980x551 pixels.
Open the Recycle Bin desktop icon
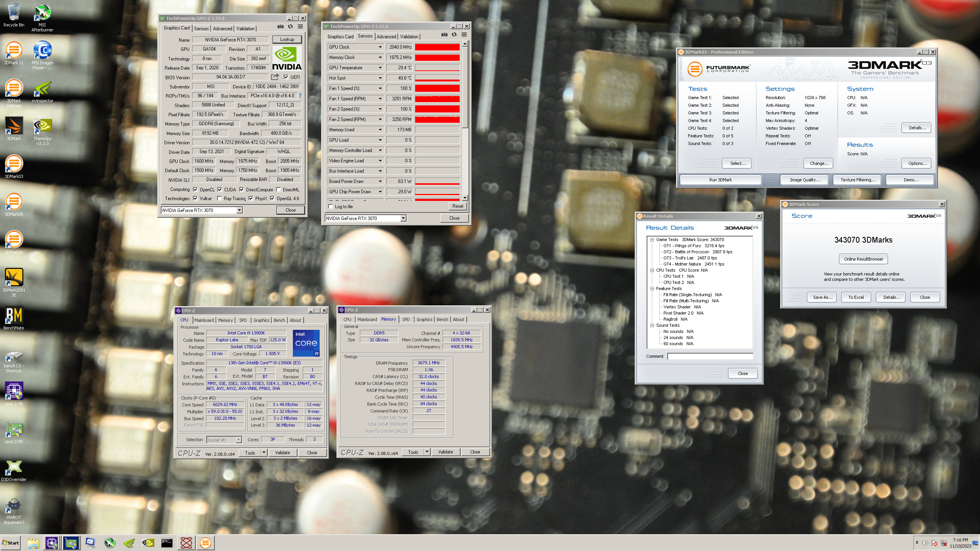click(14, 16)
